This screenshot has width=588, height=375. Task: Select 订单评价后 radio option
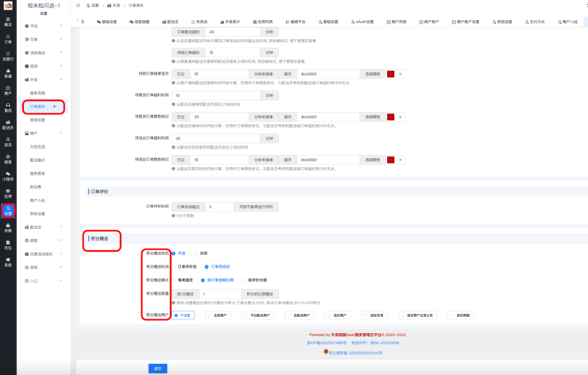tap(174, 266)
